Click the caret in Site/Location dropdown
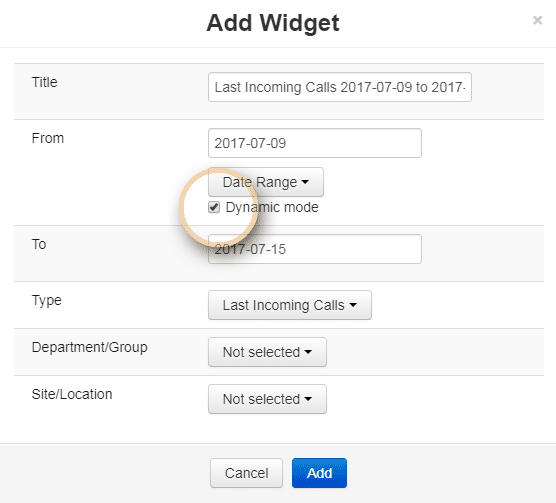This screenshot has height=503, width=556. 308,399
